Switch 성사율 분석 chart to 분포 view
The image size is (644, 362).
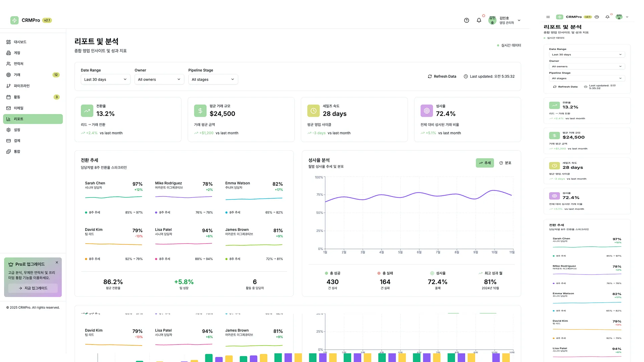point(505,163)
